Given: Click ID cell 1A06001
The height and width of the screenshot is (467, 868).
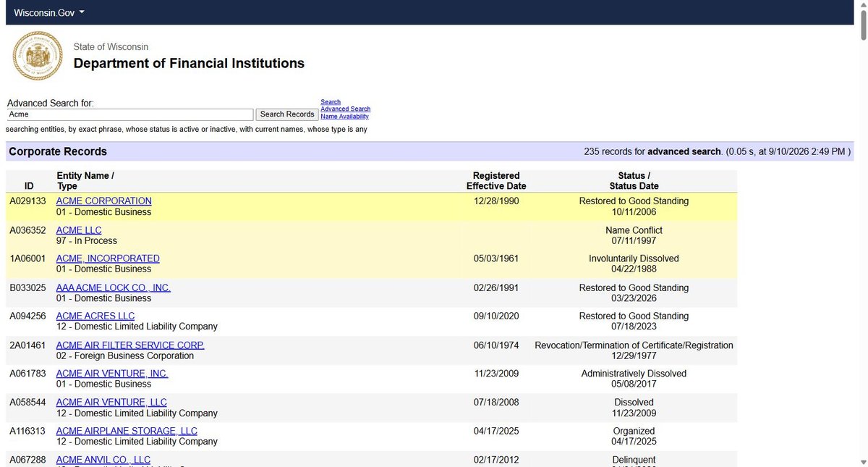Looking at the screenshot, I should point(27,258).
